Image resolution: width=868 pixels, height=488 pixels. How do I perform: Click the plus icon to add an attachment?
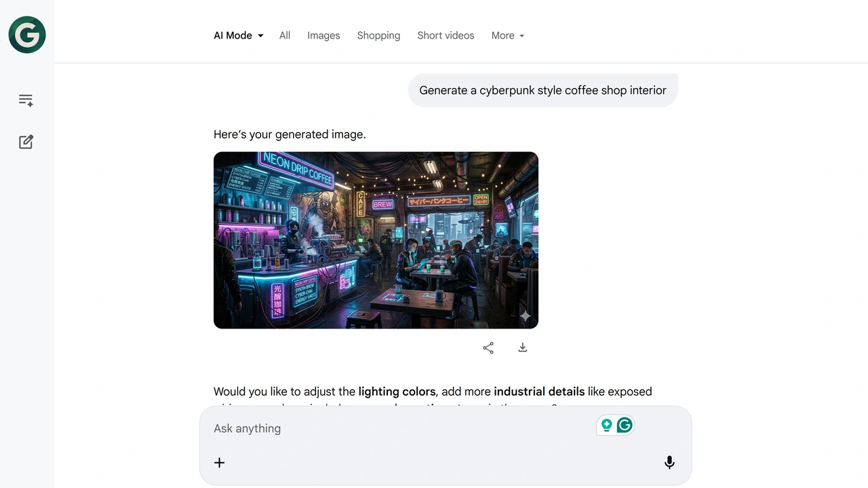coord(219,463)
